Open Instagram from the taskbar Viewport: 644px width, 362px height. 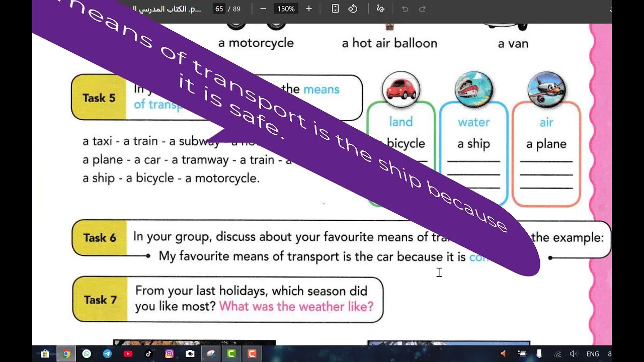point(169,354)
